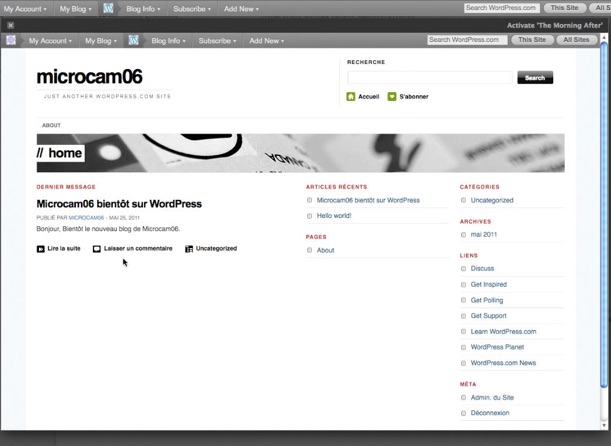Close the theme preview overlay with X
Screen dimensions: 611x446
11,25
